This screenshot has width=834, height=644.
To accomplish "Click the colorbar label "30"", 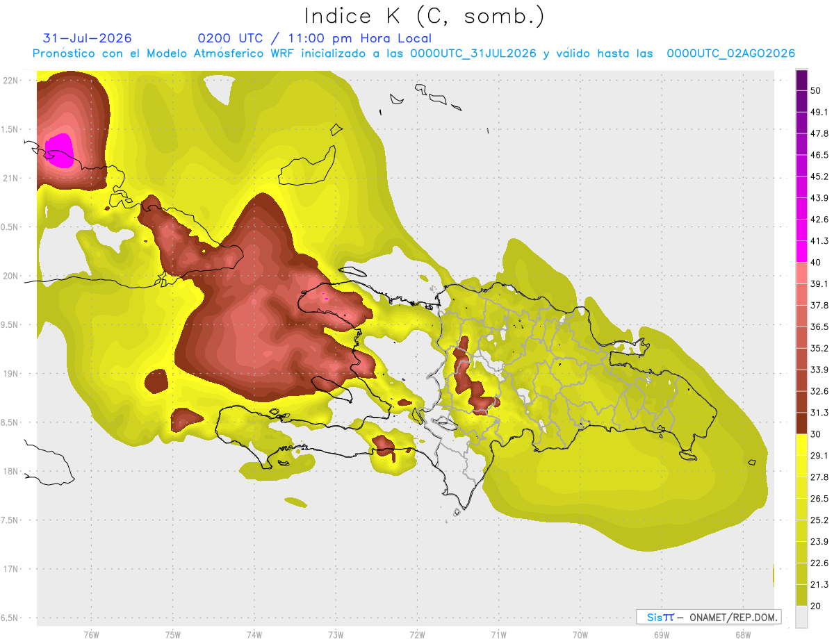I will pos(816,434).
